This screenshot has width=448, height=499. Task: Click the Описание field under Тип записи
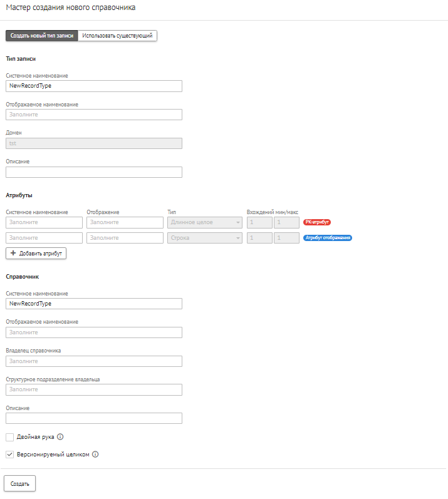pos(93,172)
